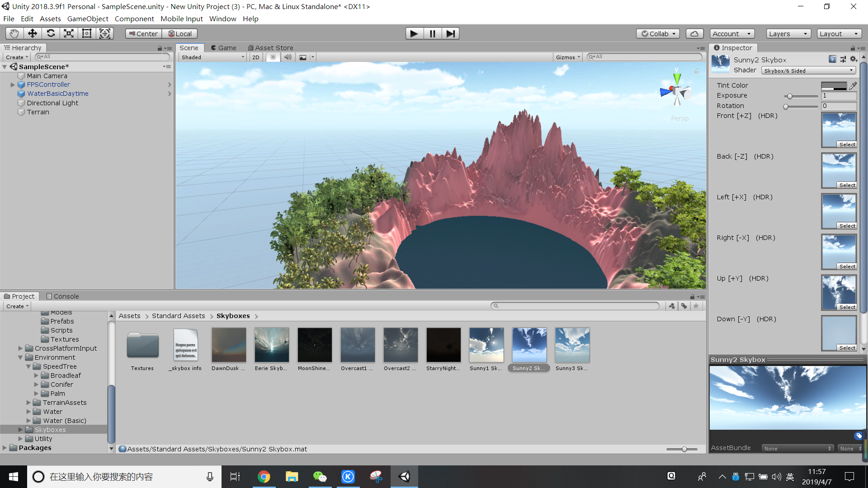
Task: Toggle scene lighting icon
Action: (273, 57)
